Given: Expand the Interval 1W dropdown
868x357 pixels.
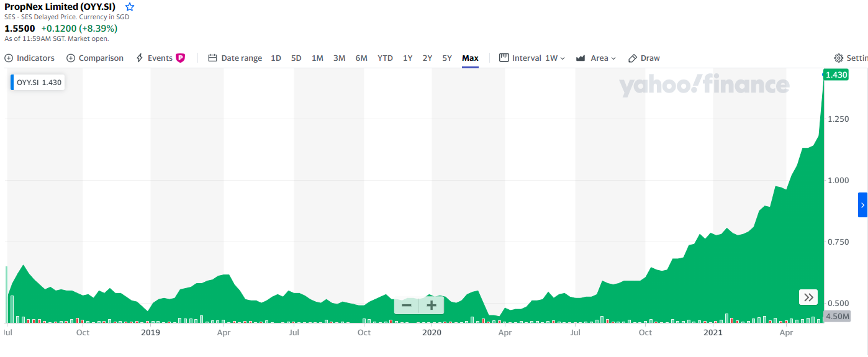Looking at the screenshot, I should coord(532,58).
